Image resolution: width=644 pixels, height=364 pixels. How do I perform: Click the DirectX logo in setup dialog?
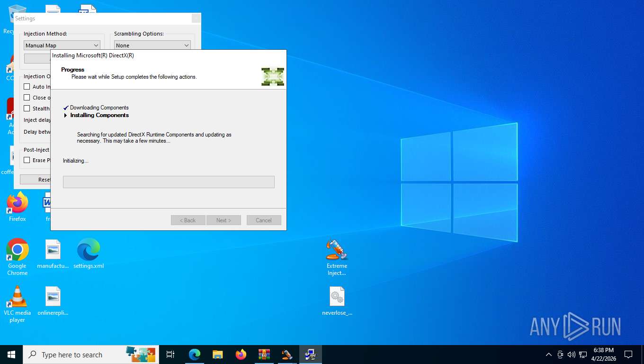(273, 76)
